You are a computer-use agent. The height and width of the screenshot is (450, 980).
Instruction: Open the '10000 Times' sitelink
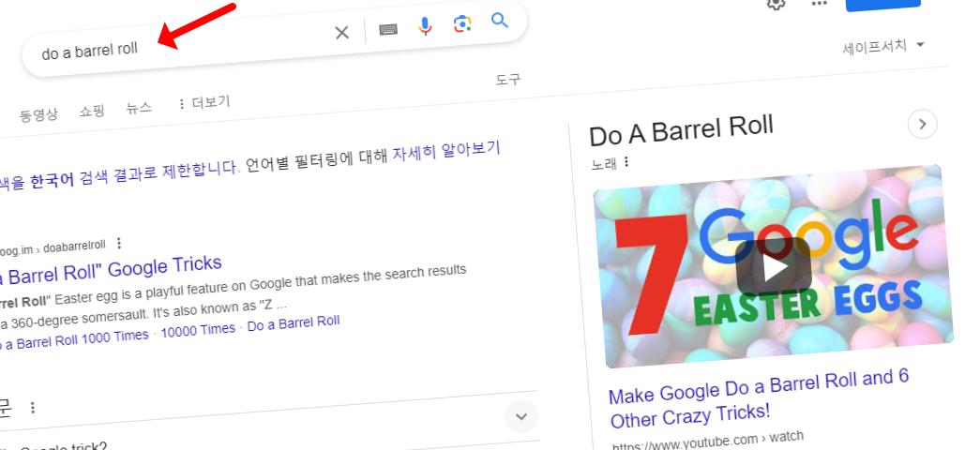198,330
